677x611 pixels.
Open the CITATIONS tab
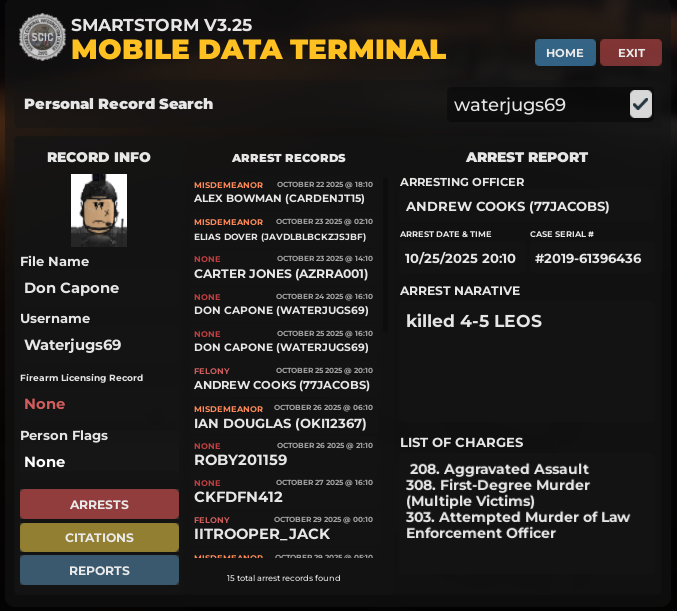point(99,537)
